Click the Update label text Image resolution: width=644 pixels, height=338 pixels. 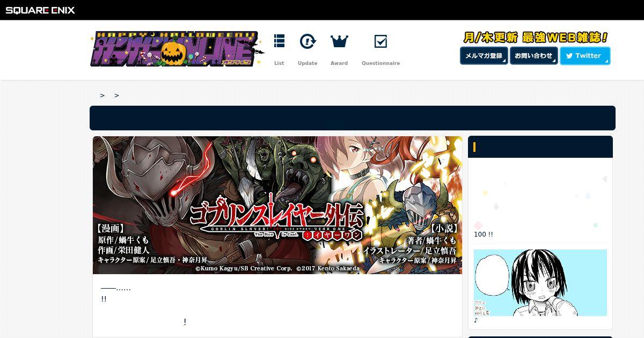(308, 63)
